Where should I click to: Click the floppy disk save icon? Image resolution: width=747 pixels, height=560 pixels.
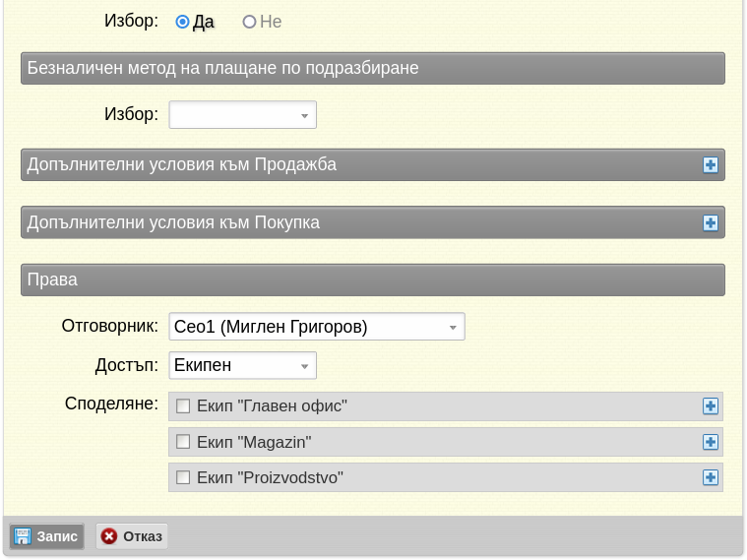pyautogui.click(x=22, y=536)
